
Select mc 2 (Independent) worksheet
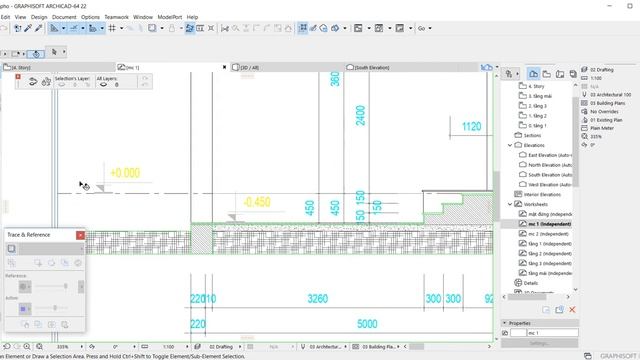tap(548, 234)
